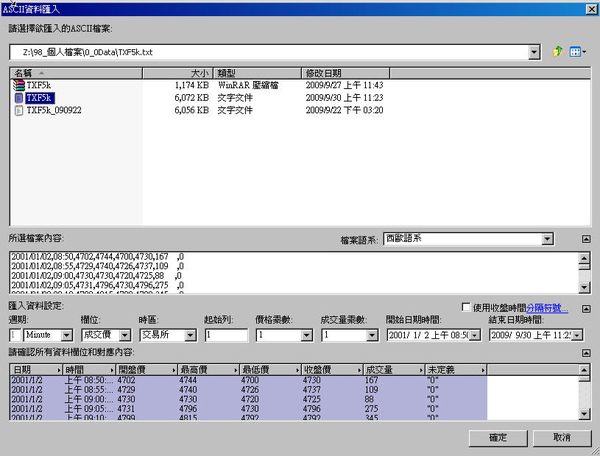Open the 最低價 column mapping dropdown
The image size is (600, 456).
pos(297,370)
